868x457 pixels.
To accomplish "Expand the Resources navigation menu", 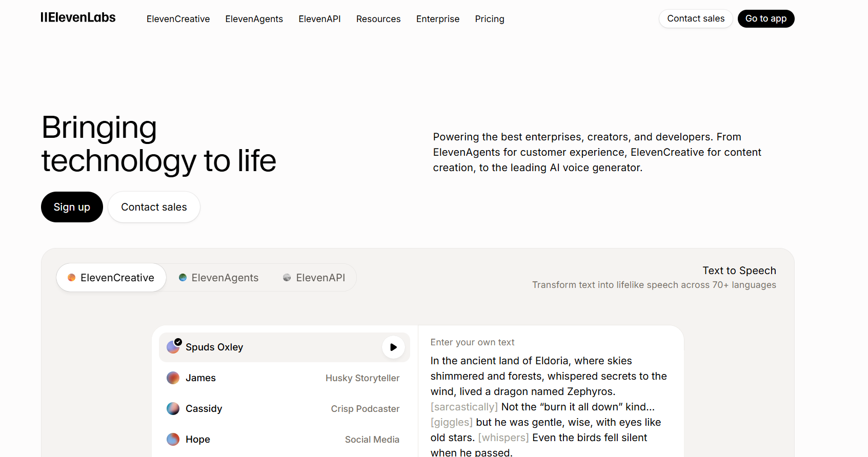I will tap(378, 19).
